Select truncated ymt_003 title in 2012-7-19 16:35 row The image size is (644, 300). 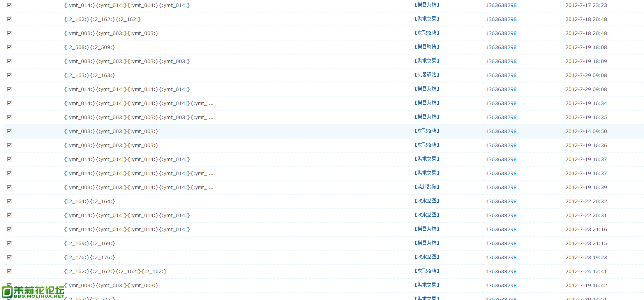click(x=139, y=118)
